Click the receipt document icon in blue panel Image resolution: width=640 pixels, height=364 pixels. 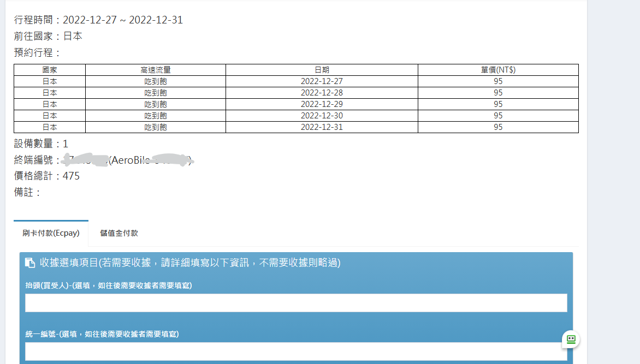(30, 263)
